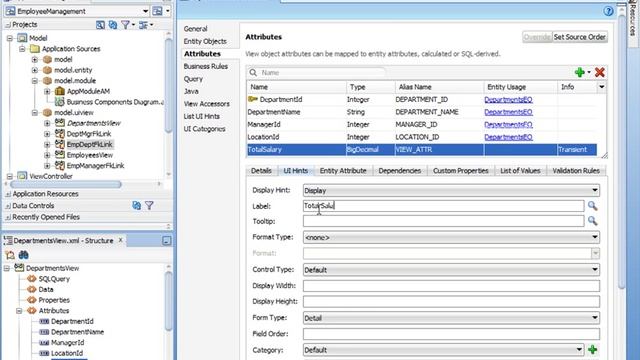Select DepartmentName attribute row

(422, 112)
